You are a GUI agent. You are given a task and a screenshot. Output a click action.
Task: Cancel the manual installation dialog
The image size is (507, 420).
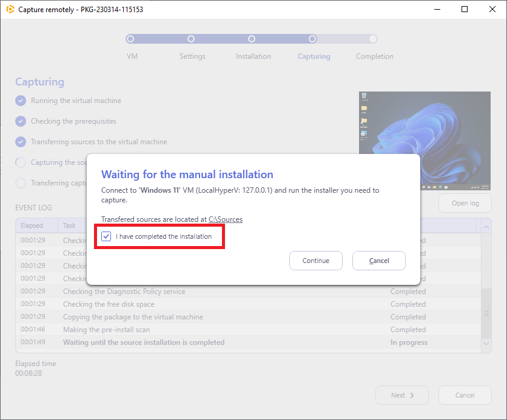tap(378, 261)
